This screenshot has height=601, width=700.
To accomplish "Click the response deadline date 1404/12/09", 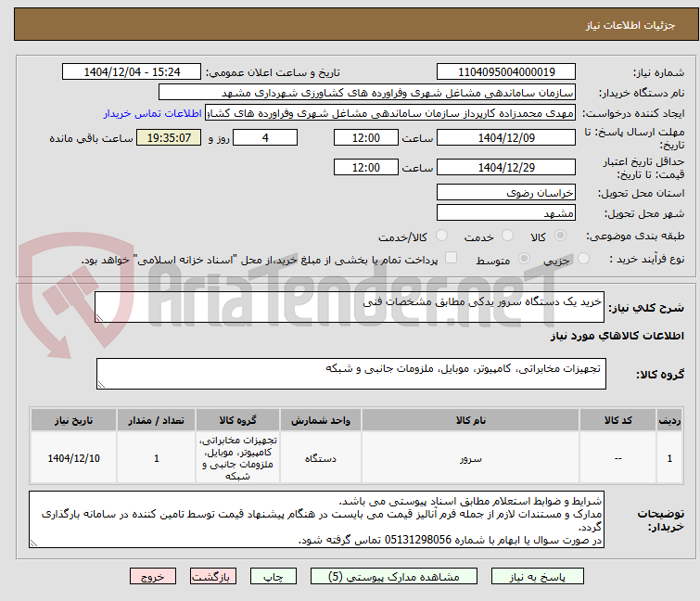I will click(x=506, y=137).
